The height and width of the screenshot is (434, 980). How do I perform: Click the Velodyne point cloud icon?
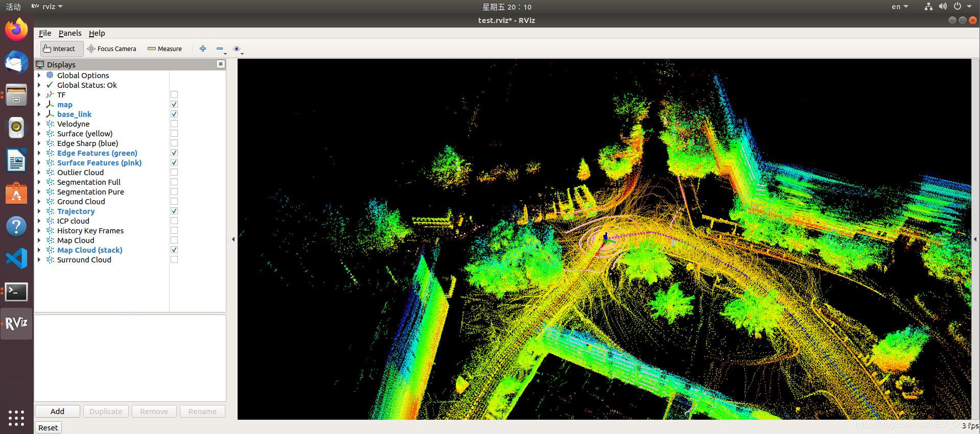coord(50,124)
